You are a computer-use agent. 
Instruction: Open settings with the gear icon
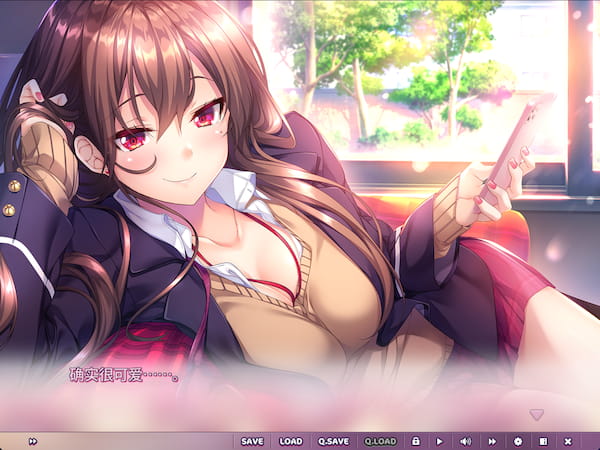[x=518, y=442]
